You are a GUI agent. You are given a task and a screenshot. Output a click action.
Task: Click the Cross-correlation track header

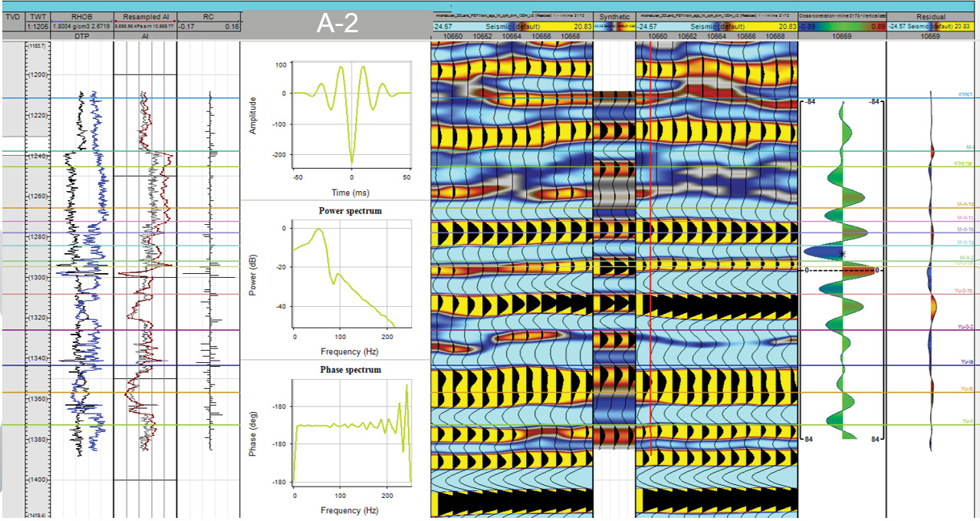click(842, 16)
